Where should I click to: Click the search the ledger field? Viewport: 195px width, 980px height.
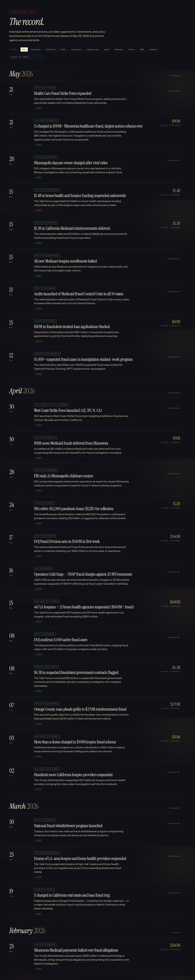pyautogui.click(x=26, y=57)
